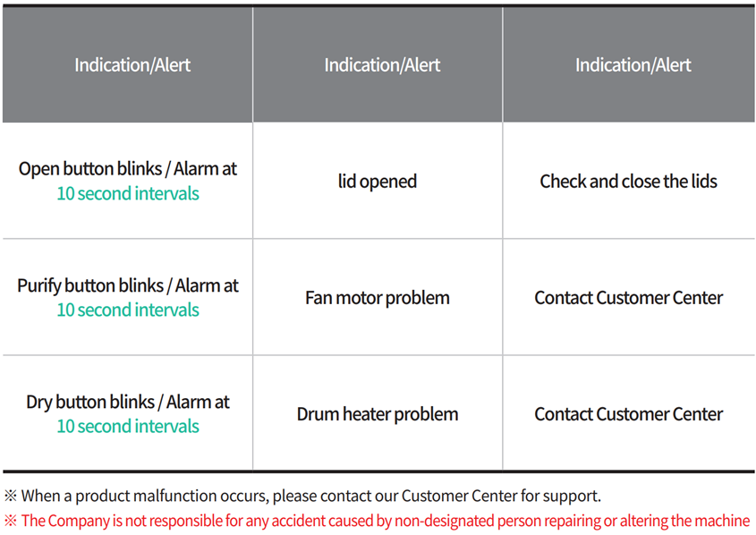Select 'Dry button blinks / Alarm at' text
The image size is (756, 535).
point(128,402)
